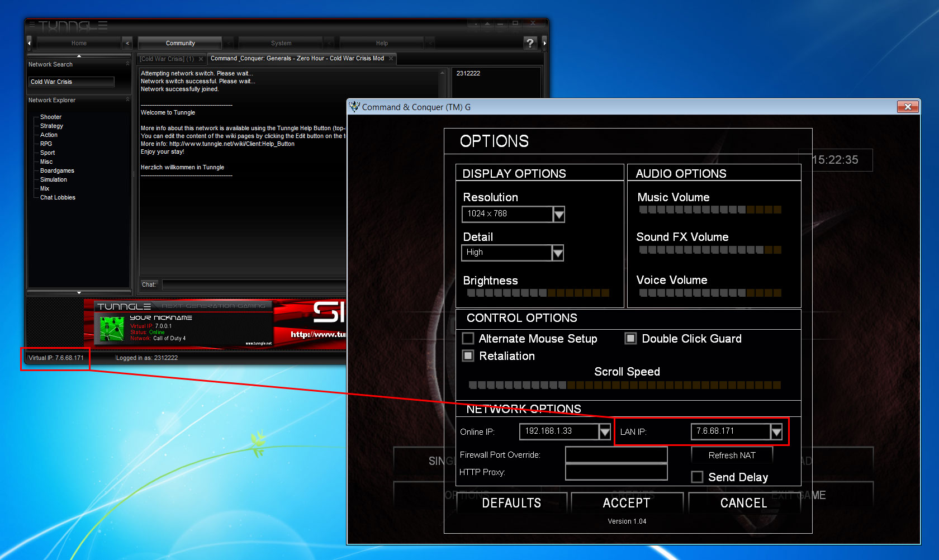
Task: Click the Chat input field in Tunngle
Action: click(x=254, y=284)
